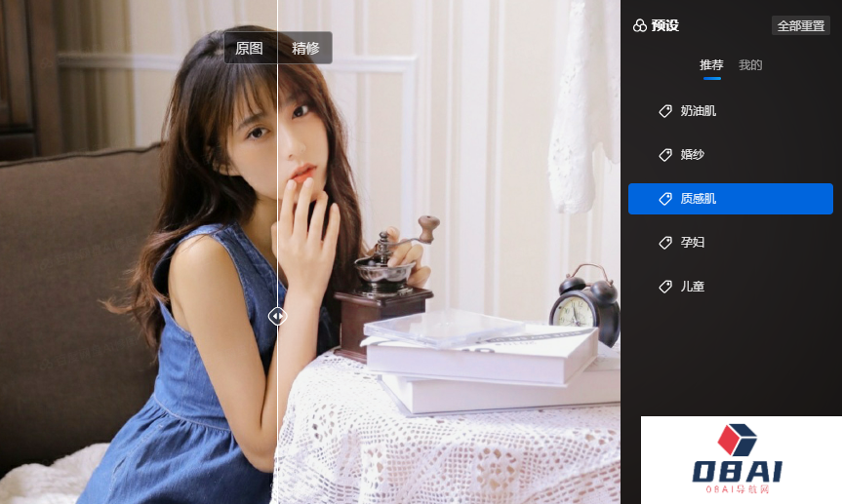Select the 质感肌 preset row
The height and width of the screenshot is (504, 842).
tap(730, 199)
